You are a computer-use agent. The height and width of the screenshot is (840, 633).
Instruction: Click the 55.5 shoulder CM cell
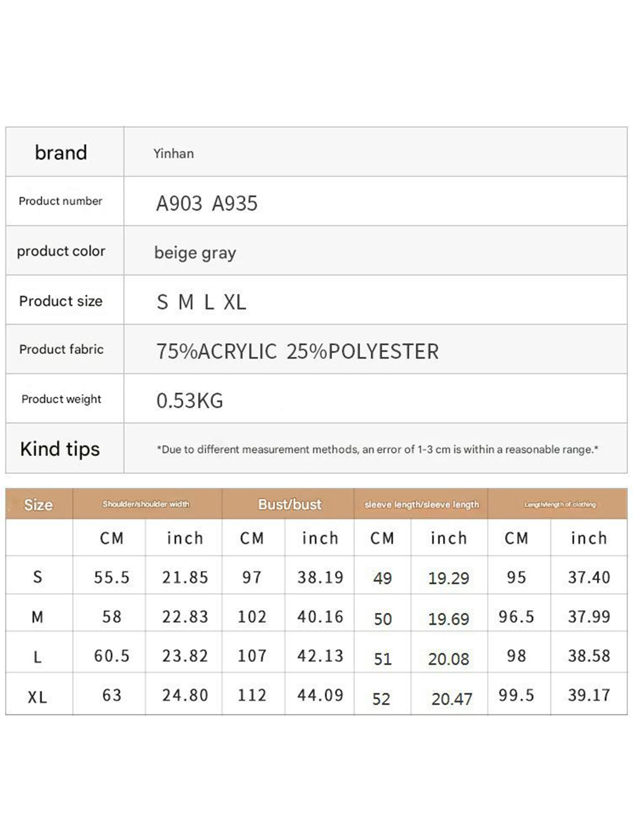click(111, 578)
